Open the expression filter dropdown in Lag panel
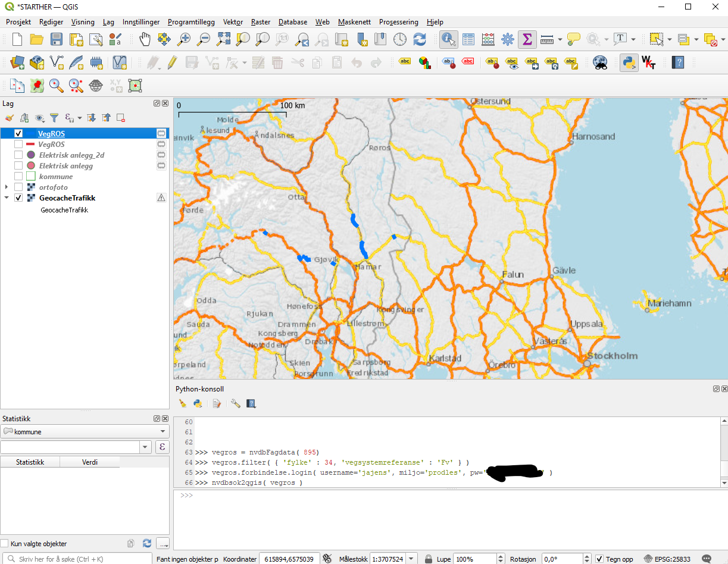 pyautogui.click(x=79, y=118)
